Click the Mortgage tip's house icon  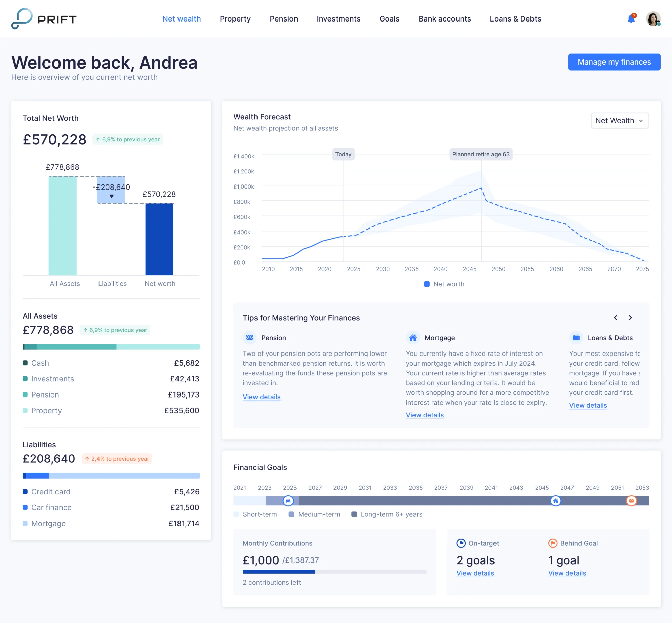413,337
